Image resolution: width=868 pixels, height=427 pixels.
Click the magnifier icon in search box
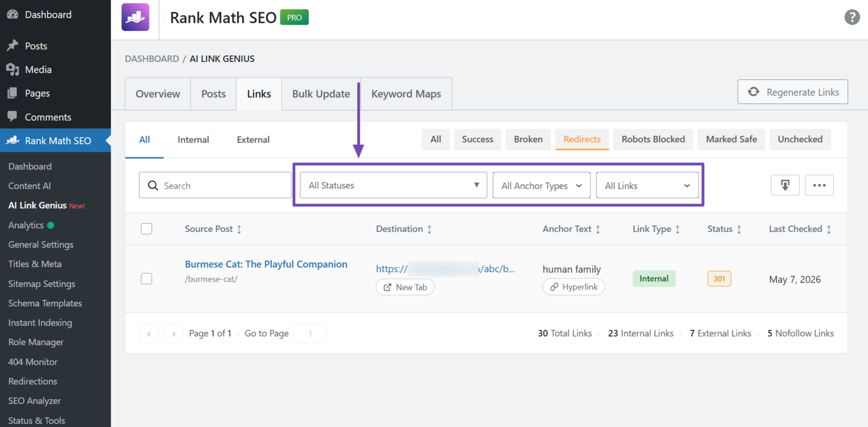tap(153, 185)
